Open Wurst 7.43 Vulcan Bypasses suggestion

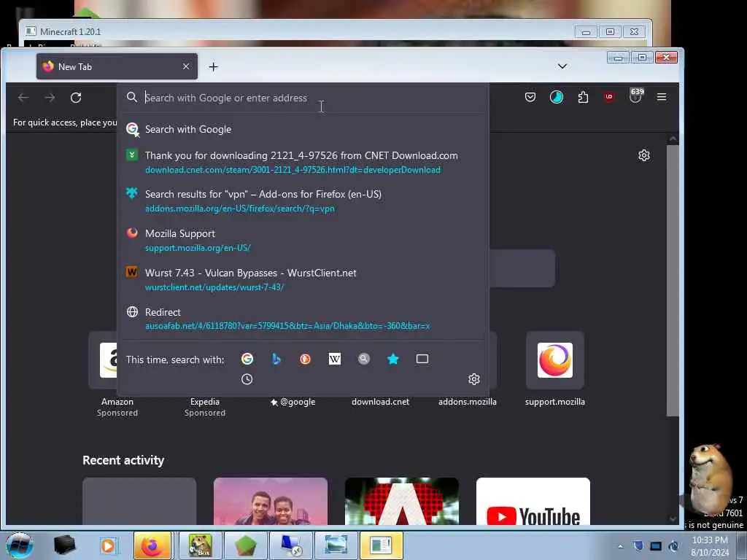[x=303, y=279]
